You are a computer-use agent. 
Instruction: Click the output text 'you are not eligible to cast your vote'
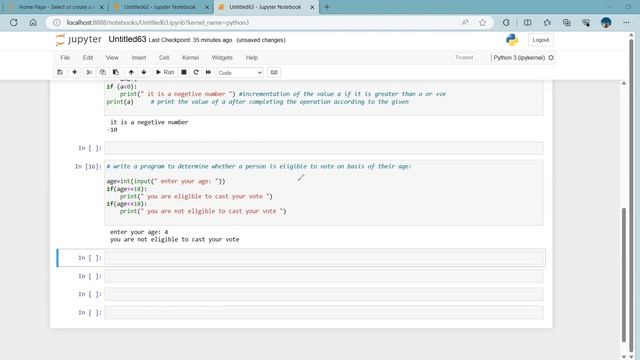(175, 240)
